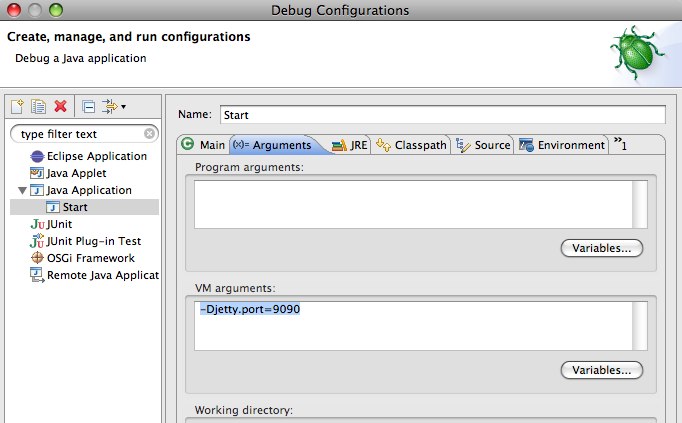682x423 pixels.
Task: Open the Environment tab
Action: click(x=562, y=145)
